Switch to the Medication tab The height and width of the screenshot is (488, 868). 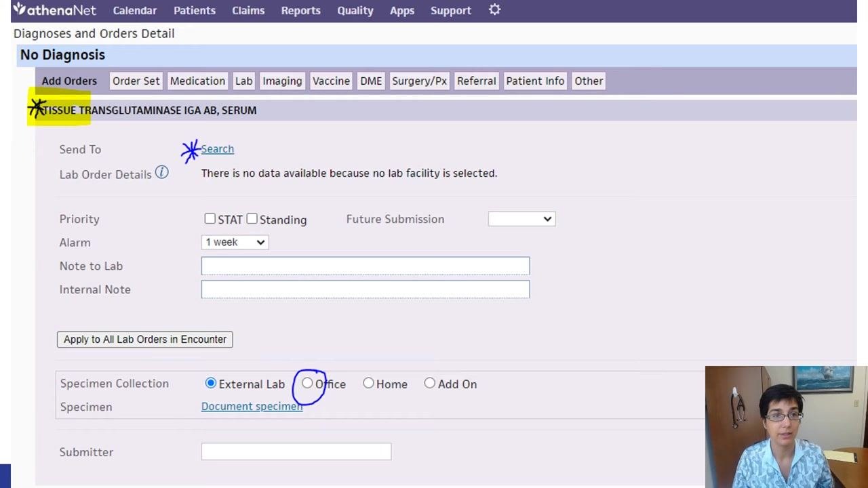point(197,81)
